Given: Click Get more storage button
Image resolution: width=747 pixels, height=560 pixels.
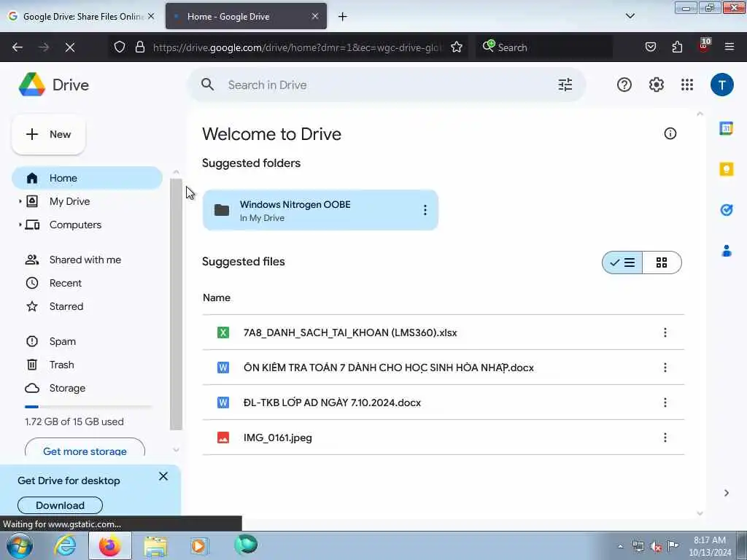Looking at the screenshot, I should (85, 448).
